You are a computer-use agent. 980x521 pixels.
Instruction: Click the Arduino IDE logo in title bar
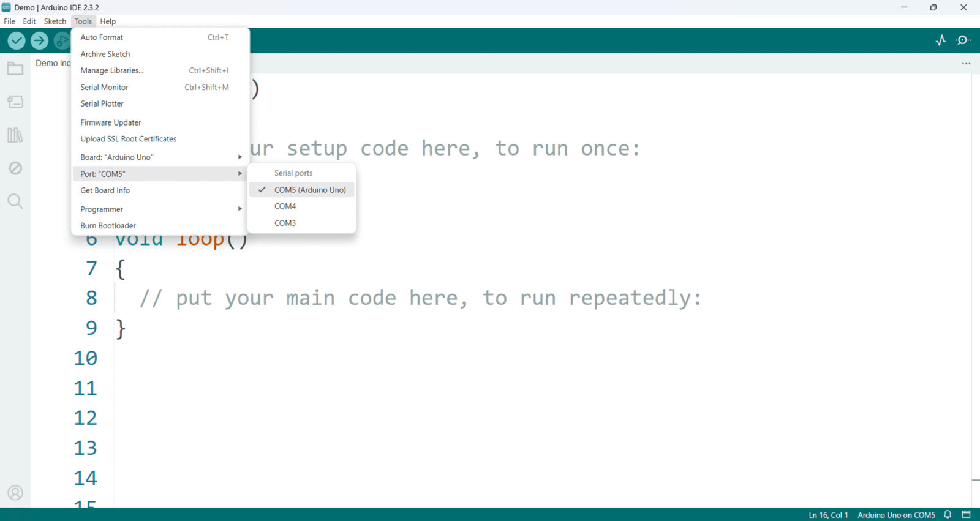coord(6,7)
